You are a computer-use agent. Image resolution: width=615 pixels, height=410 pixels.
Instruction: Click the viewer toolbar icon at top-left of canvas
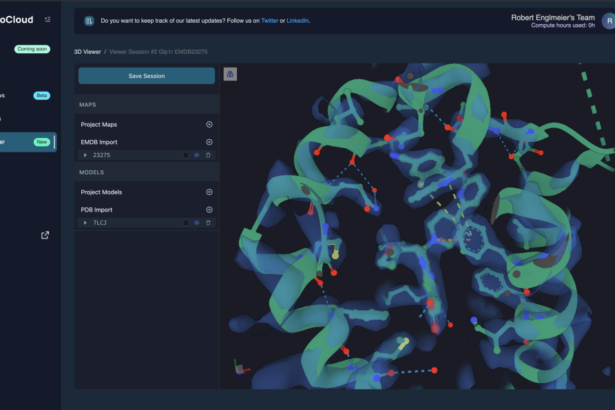230,74
